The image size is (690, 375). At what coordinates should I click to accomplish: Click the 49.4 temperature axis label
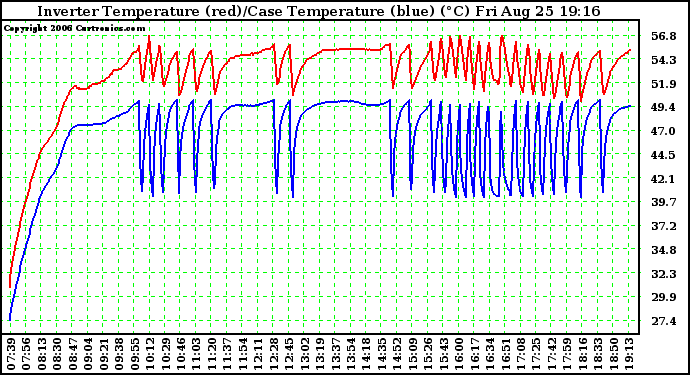click(x=664, y=107)
